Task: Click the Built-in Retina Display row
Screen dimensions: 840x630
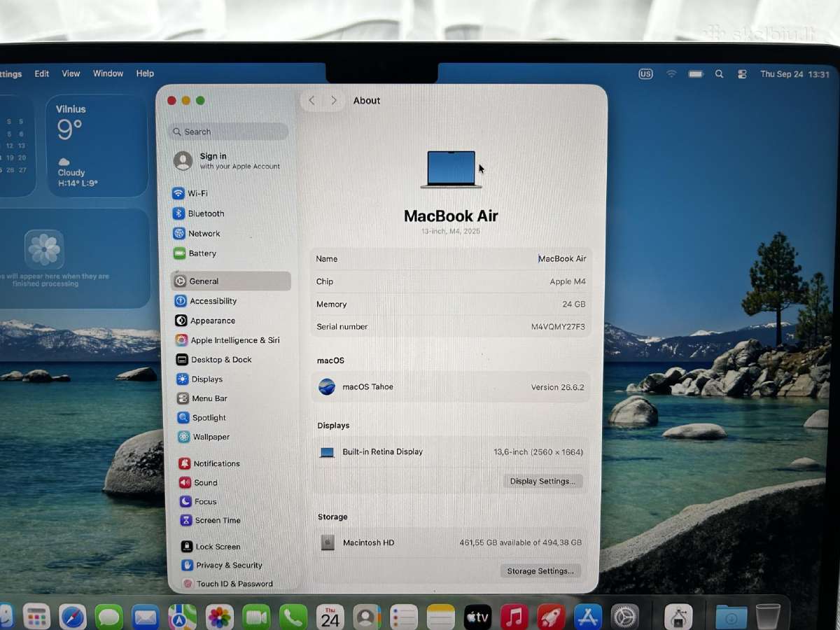Action: (451, 452)
